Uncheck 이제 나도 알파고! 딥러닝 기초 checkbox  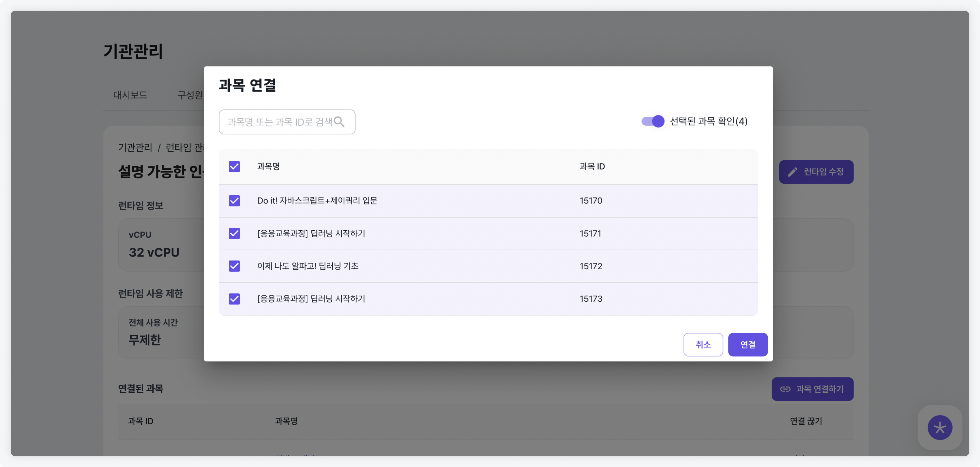(234, 266)
